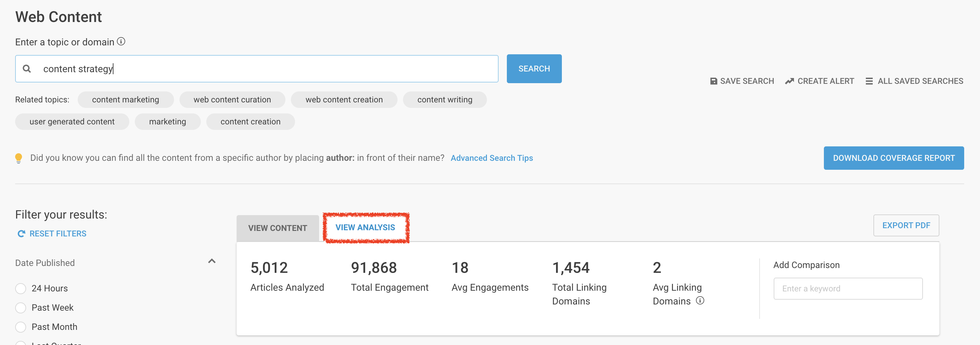Screen dimensions: 980x345
Task: Switch to the View Content tab
Action: pos(277,228)
